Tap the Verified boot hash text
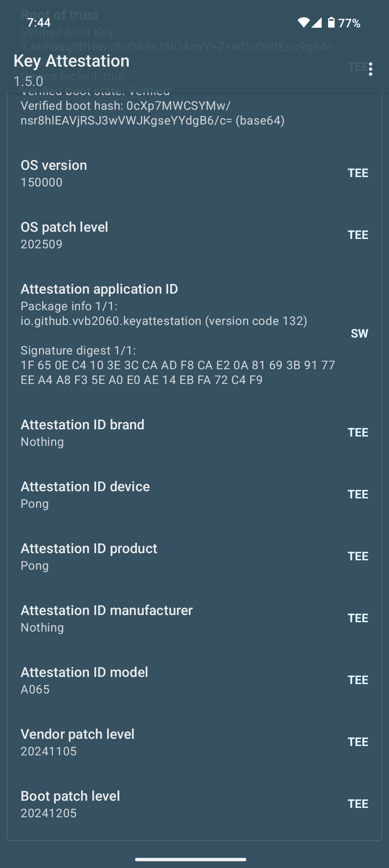Viewport: 389px width, 868px height. [x=152, y=113]
